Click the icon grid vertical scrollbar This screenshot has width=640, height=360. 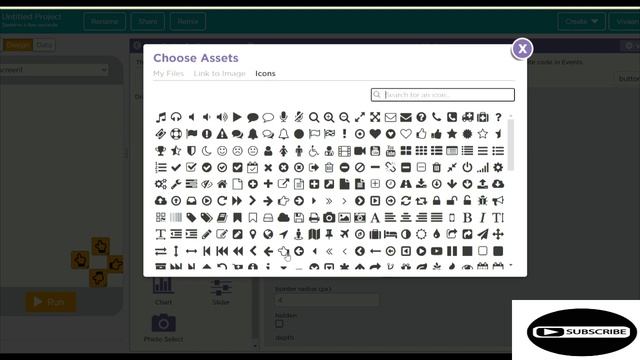[511, 145]
